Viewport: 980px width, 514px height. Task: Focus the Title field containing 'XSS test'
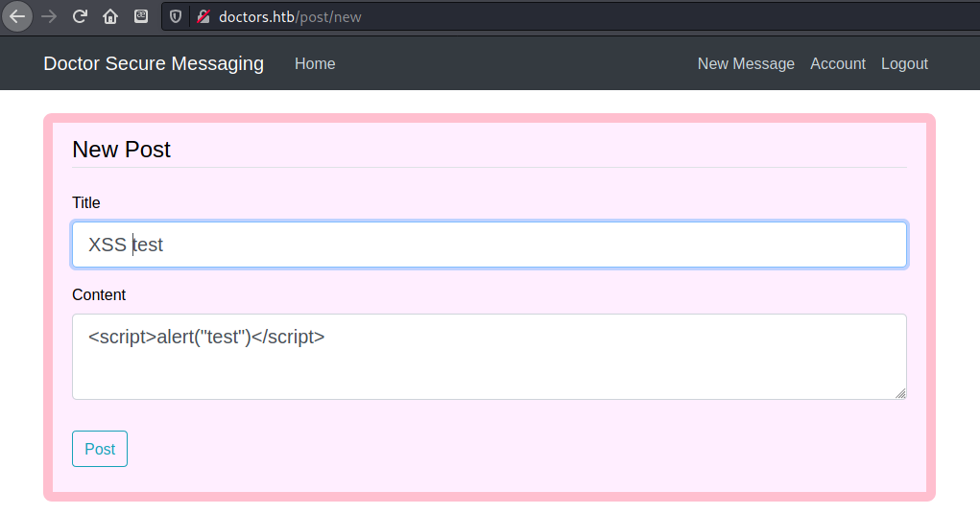tap(490, 245)
